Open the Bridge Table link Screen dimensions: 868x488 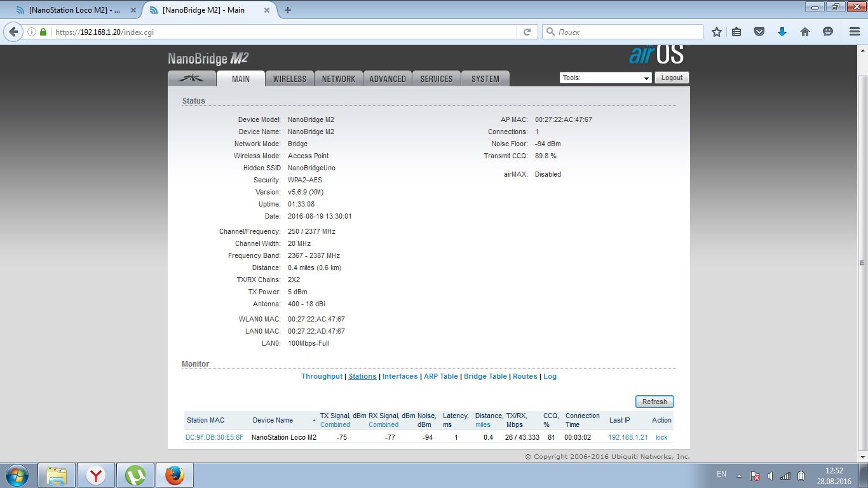click(485, 376)
